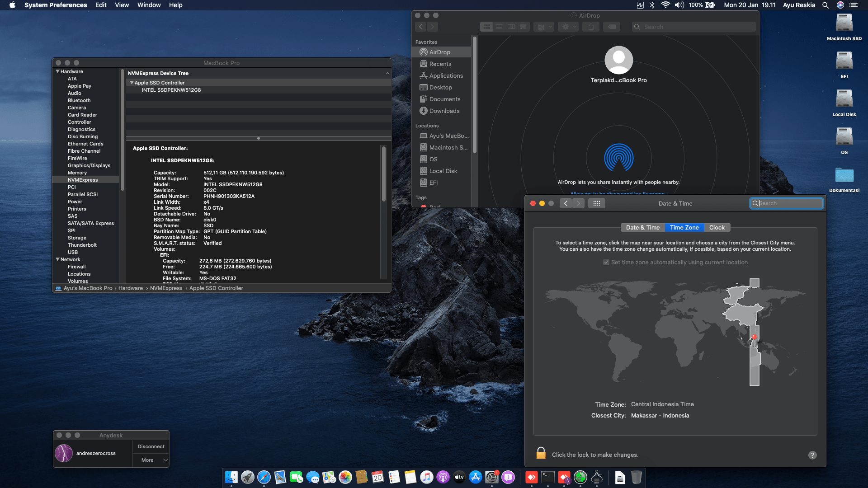The width and height of the screenshot is (868, 488).
Task: Open Podcasts from the Dock
Action: click(x=443, y=477)
